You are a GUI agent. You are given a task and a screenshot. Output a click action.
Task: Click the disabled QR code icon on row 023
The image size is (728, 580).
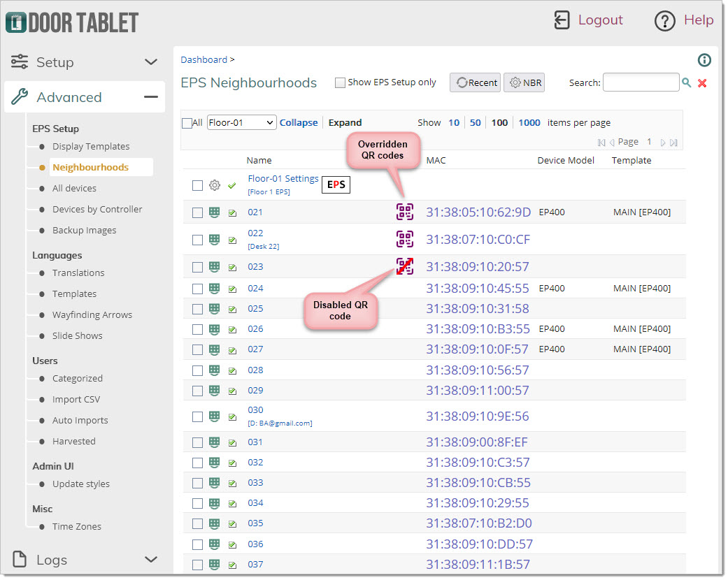pos(405,266)
